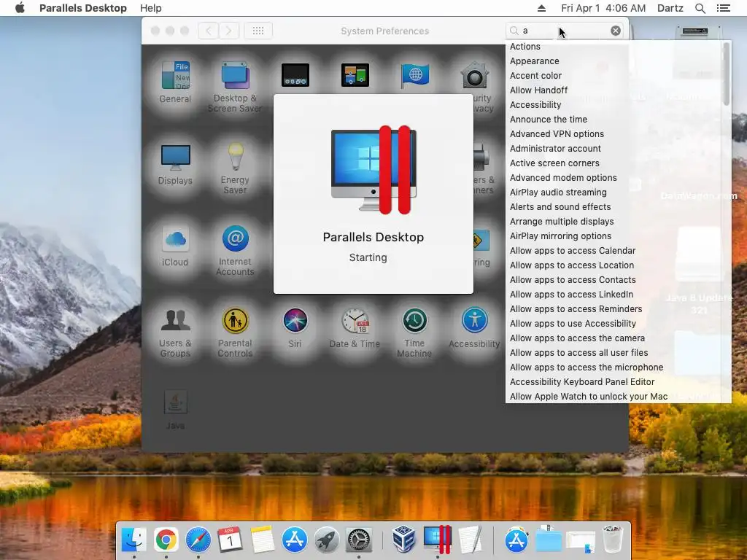Screen dimensions: 747x560
Task: Open TextEdit from the Dock
Action: click(x=470, y=540)
